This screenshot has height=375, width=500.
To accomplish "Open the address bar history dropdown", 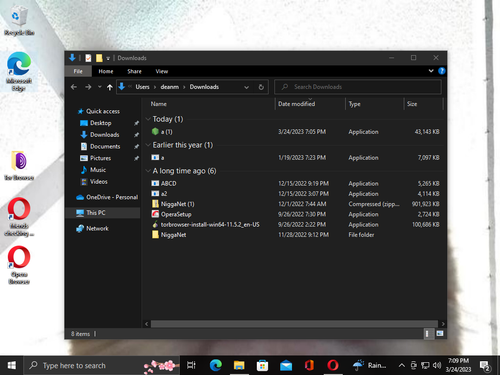I will point(246,87).
